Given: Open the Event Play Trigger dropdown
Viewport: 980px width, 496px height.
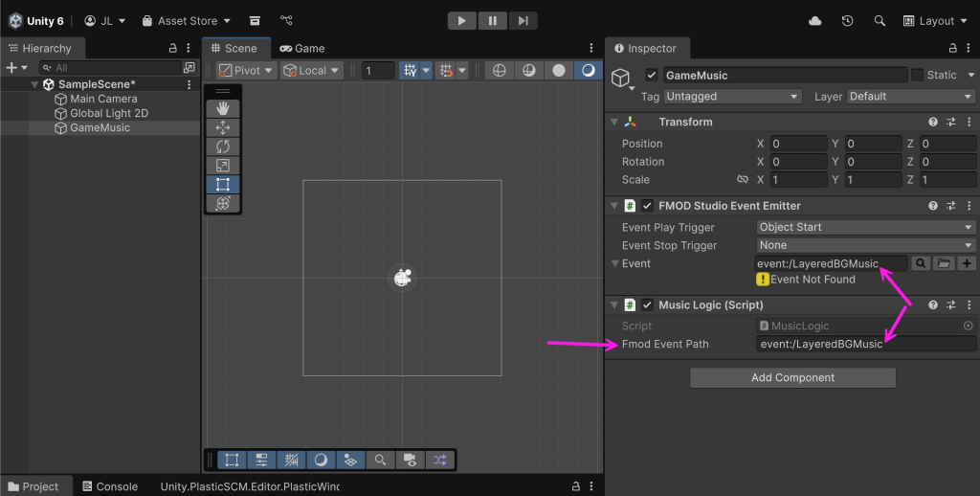Looking at the screenshot, I should click(x=865, y=227).
